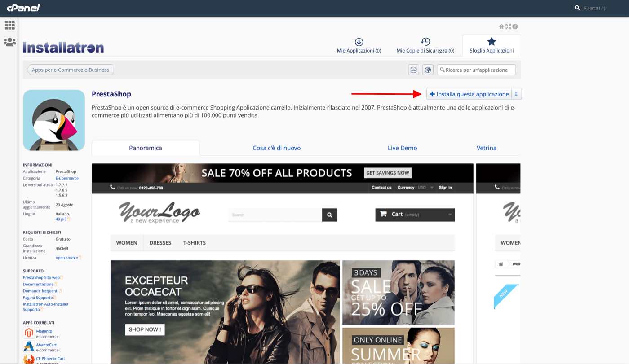Screen dimensions: 629x364
Task: Click the 'Gratuito' cost value
Action: coord(63,239)
